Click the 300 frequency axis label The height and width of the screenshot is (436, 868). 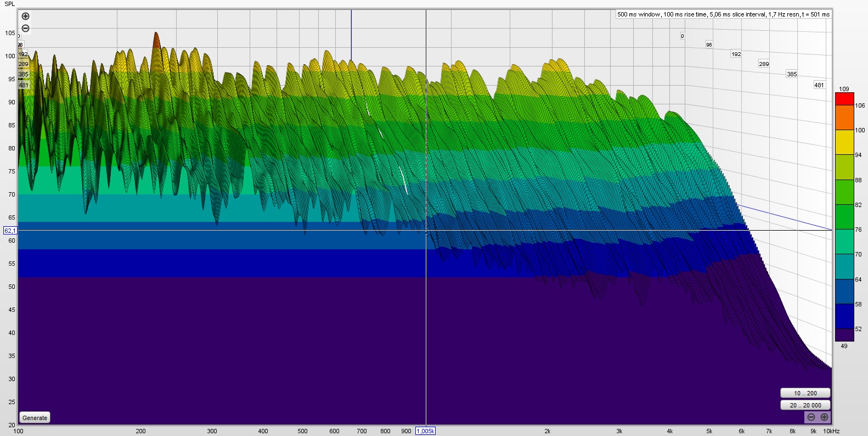(x=212, y=431)
